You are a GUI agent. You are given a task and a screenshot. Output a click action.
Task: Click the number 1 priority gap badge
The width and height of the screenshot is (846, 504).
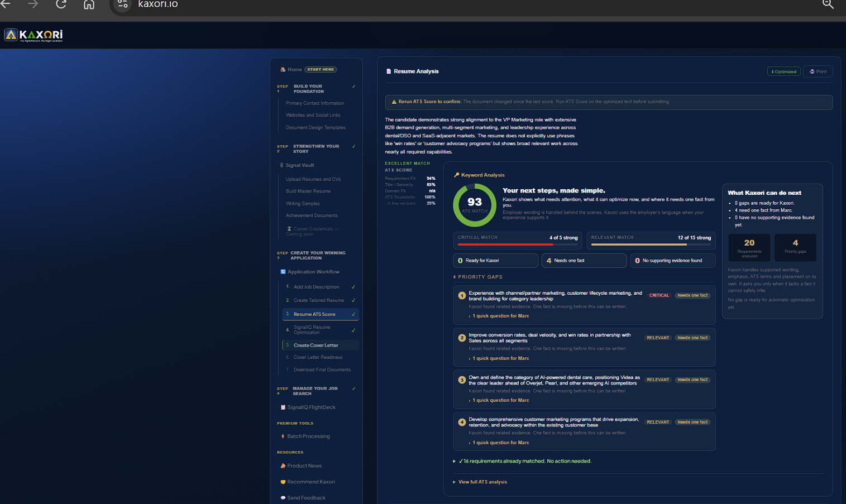point(462,296)
